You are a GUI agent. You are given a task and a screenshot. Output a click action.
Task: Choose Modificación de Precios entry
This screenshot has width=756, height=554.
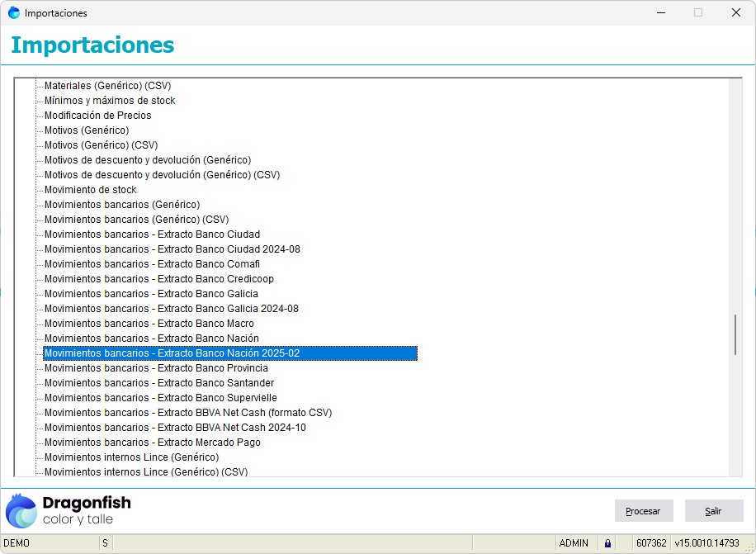click(97, 116)
